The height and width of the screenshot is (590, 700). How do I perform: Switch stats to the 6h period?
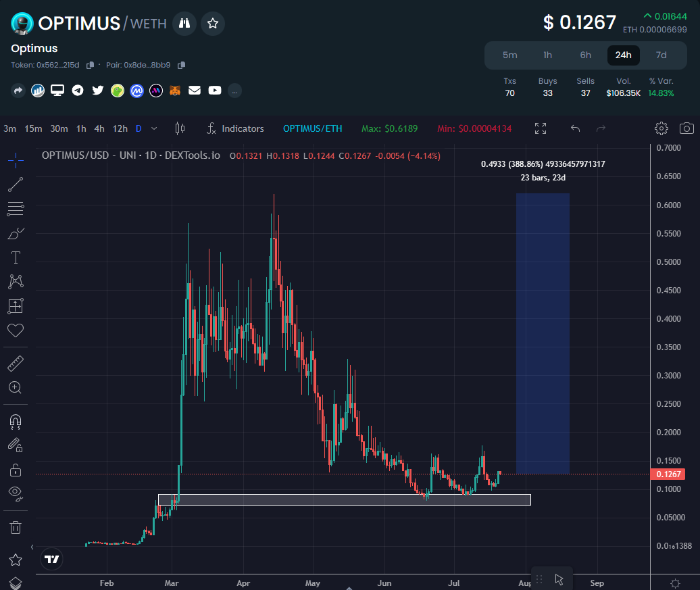pos(586,55)
